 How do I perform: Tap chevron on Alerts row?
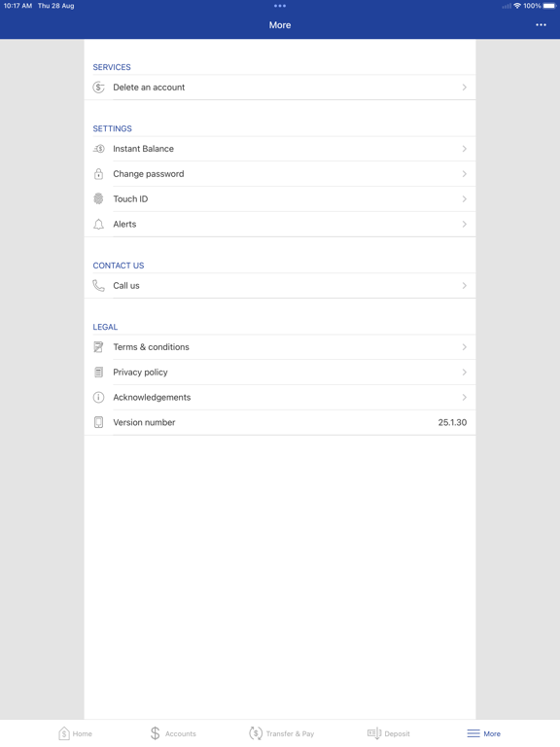465,225
